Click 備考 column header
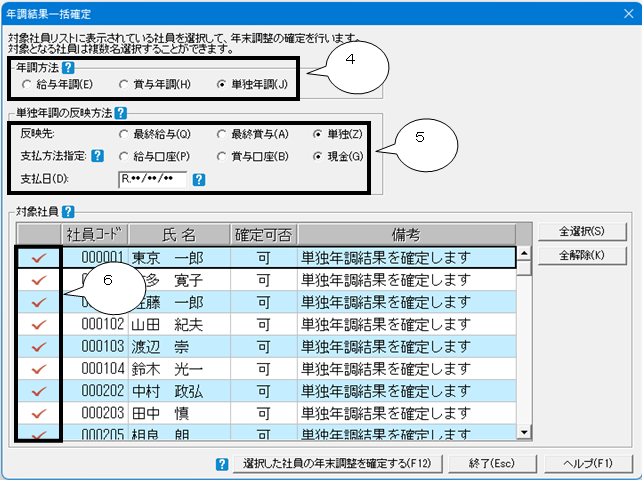The image size is (643, 481). 406,235
